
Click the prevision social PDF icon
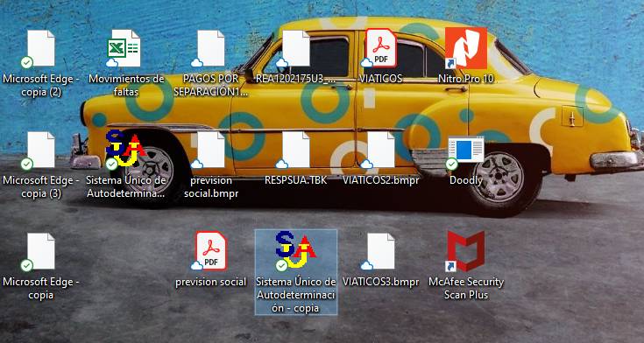click(210, 251)
